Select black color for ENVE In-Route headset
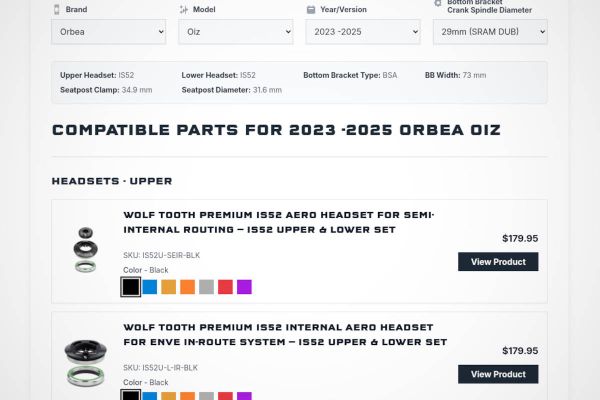 [131, 395]
